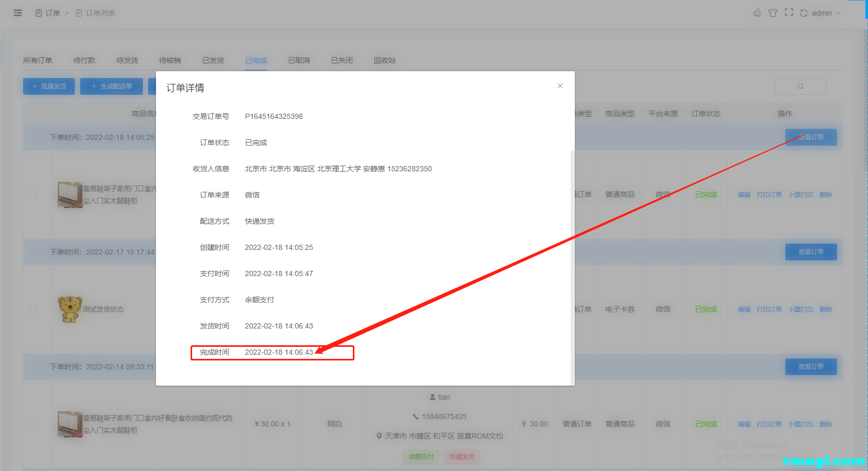
Task: Click the 支付时间 value 14:05:47
Action: click(279, 273)
